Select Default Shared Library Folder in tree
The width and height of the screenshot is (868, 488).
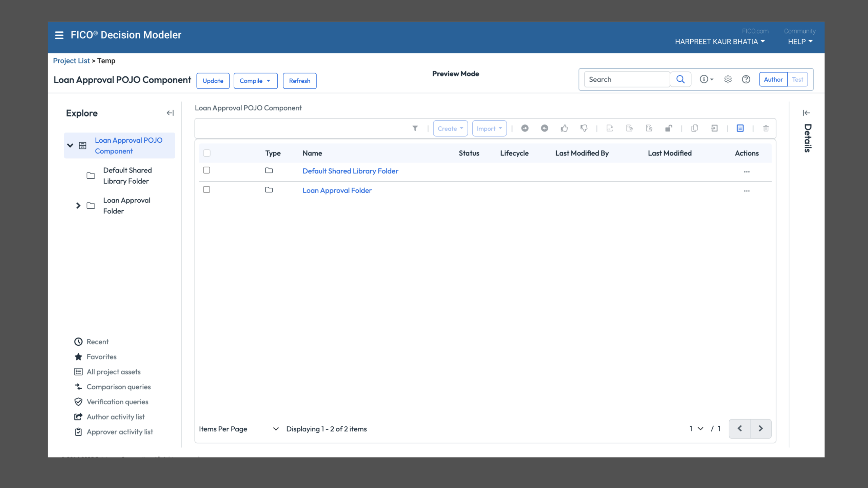pos(127,176)
